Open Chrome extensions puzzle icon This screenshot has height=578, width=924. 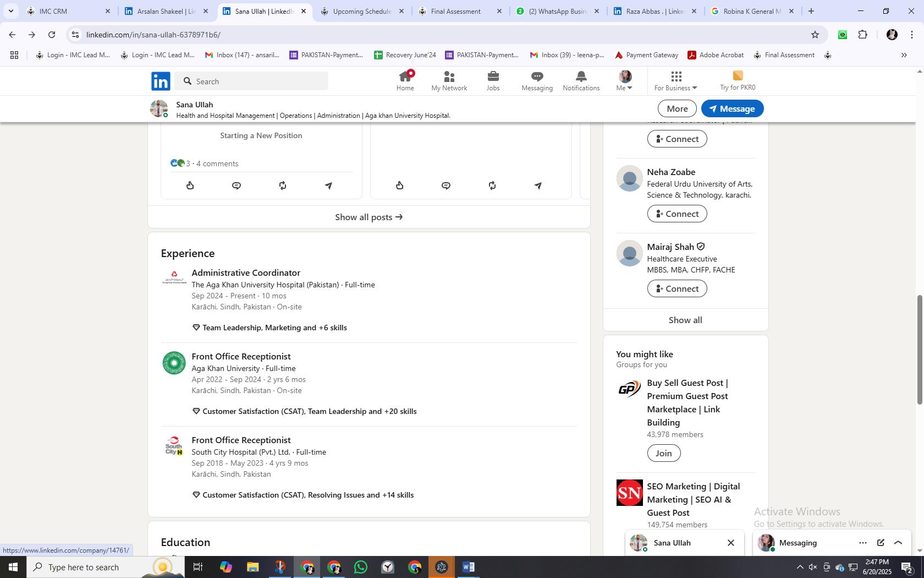point(863,35)
